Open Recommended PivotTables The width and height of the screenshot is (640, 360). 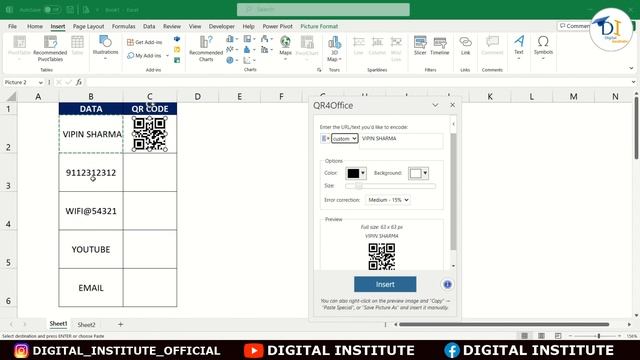[50, 49]
